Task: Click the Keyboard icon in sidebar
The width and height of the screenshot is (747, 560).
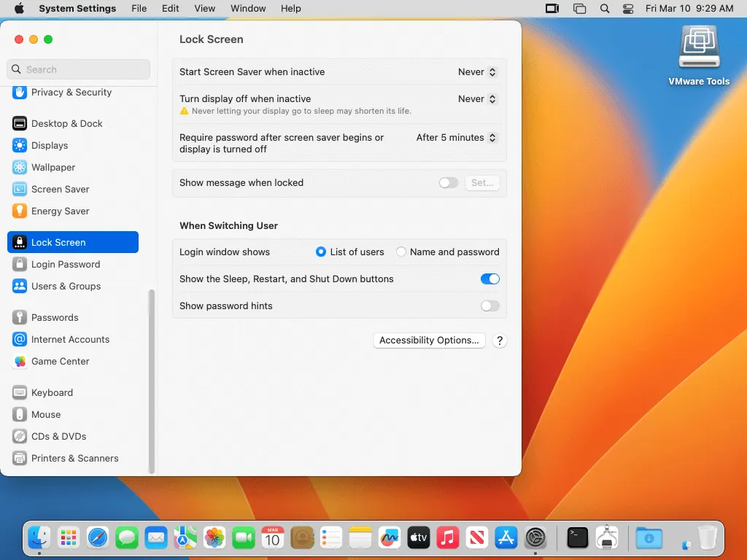Action: pos(20,392)
